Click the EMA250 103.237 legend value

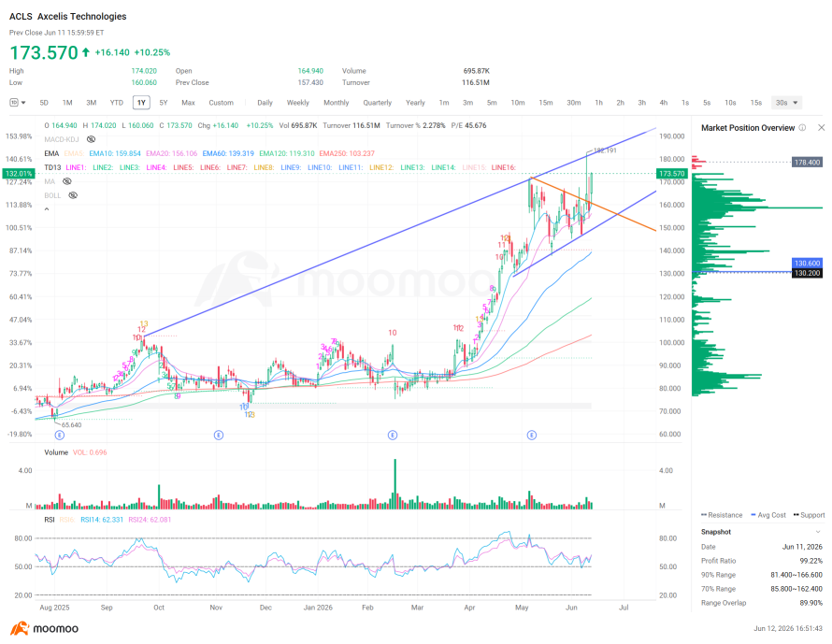click(347, 153)
